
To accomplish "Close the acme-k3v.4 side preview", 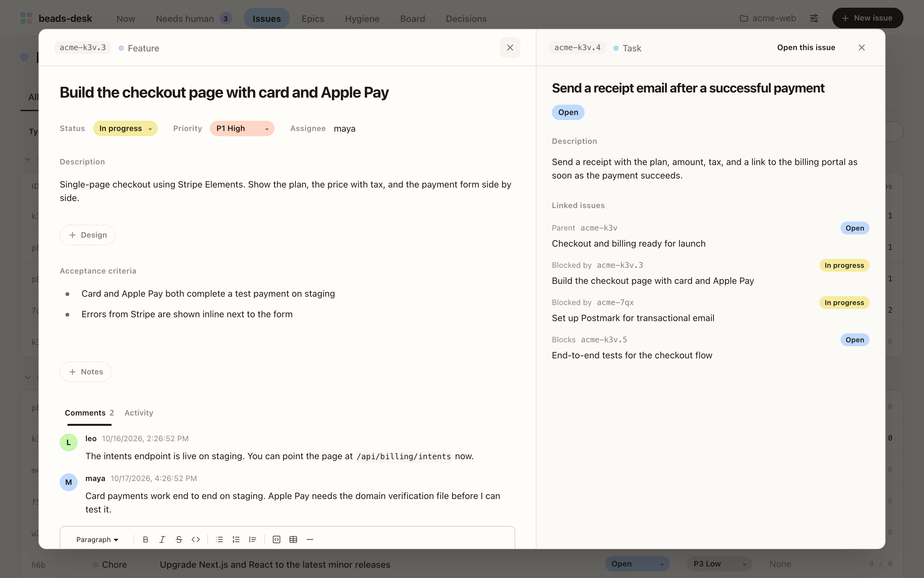I will tap(862, 48).
